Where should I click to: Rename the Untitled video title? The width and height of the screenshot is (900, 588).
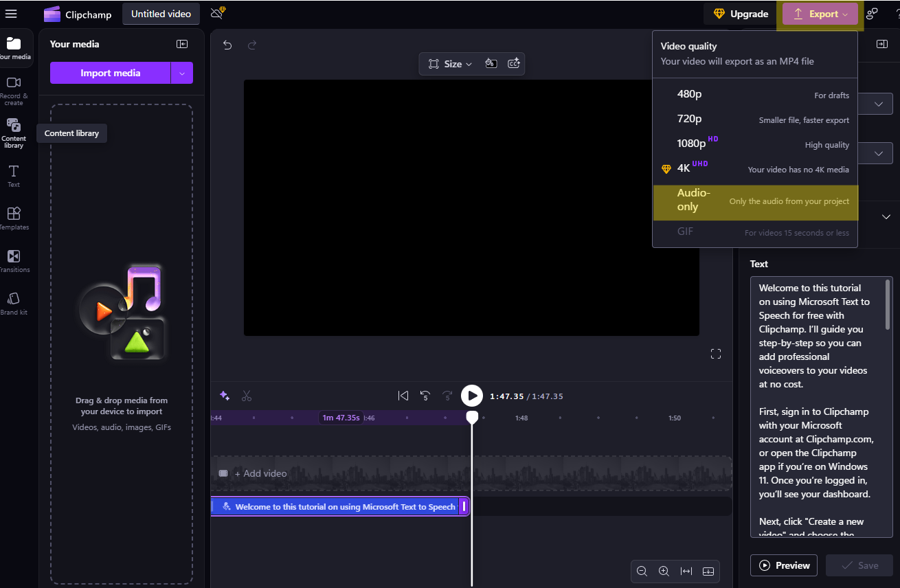tap(161, 14)
